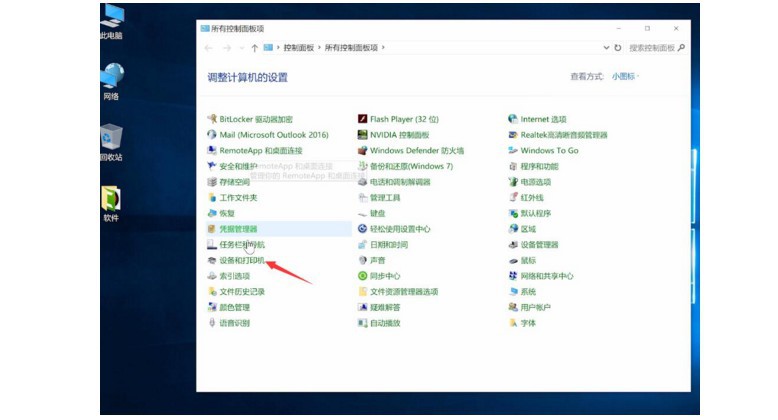Viewport: 778px width, 420px height.
Task: Open the 工作文件夹 icon
Action: pyautogui.click(x=212, y=198)
